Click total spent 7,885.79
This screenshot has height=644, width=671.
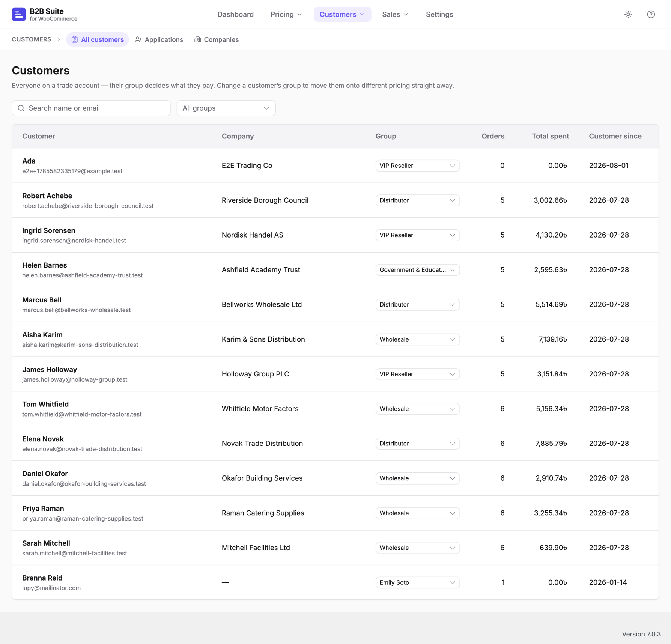(551, 444)
